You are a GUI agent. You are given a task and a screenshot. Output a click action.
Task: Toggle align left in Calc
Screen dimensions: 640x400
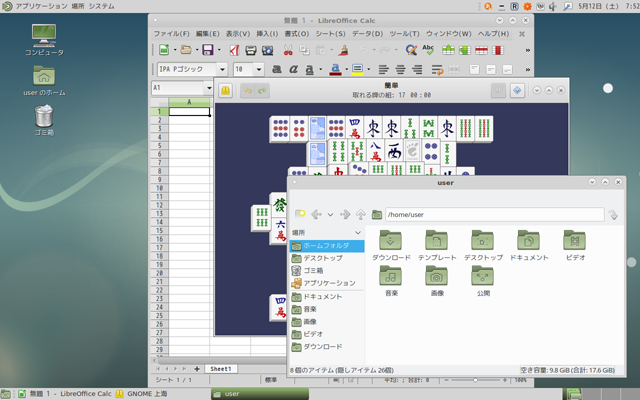(x=383, y=69)
